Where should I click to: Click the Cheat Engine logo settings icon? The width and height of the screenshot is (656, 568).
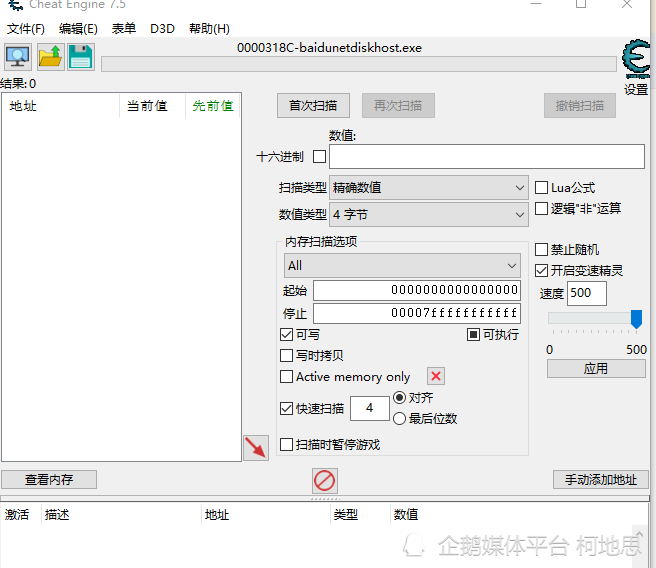pyautogui.click(x=635, y=61)
